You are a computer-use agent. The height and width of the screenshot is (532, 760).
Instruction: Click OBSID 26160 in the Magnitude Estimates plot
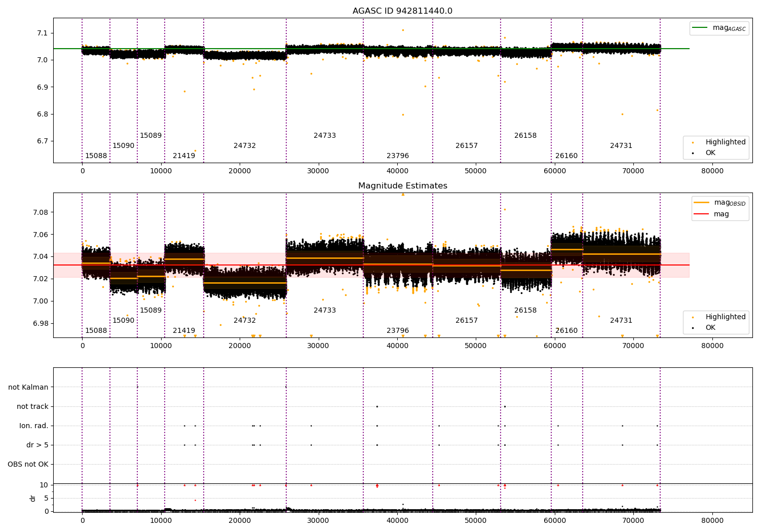566,330
